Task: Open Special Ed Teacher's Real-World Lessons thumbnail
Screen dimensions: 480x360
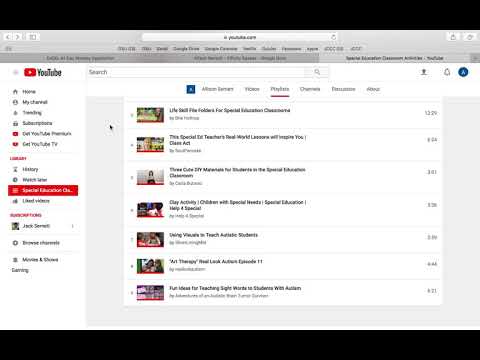Action: [x=150, y=144]
